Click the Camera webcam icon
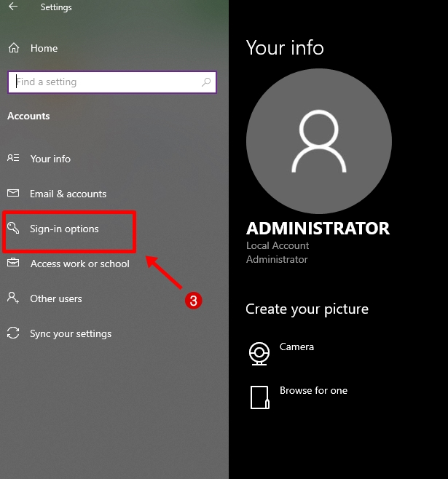Viewport: 448px width, 479px height. [x=259, y=354]
